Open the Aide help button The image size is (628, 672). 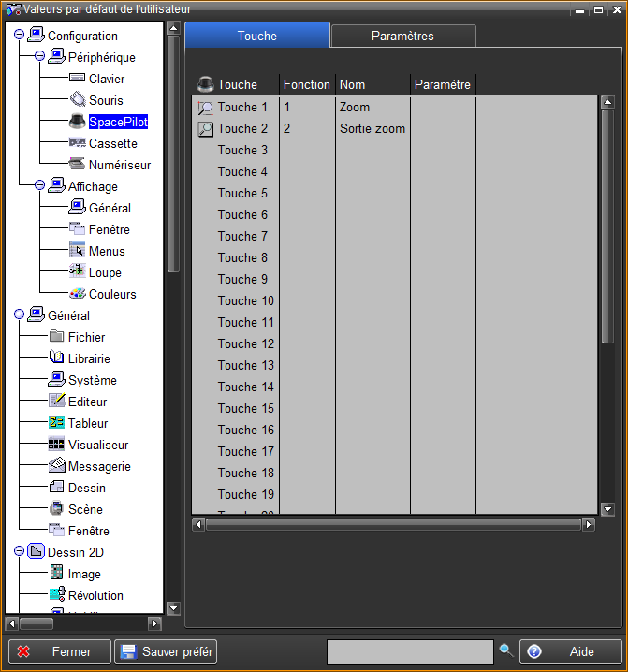[571, 651]
